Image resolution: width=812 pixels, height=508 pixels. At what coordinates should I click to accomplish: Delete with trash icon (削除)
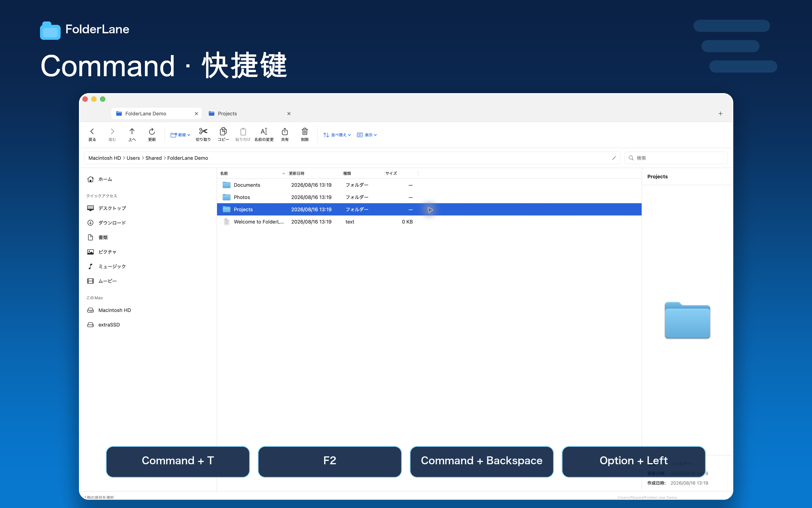pyautogui.click(x=305, y=134)
